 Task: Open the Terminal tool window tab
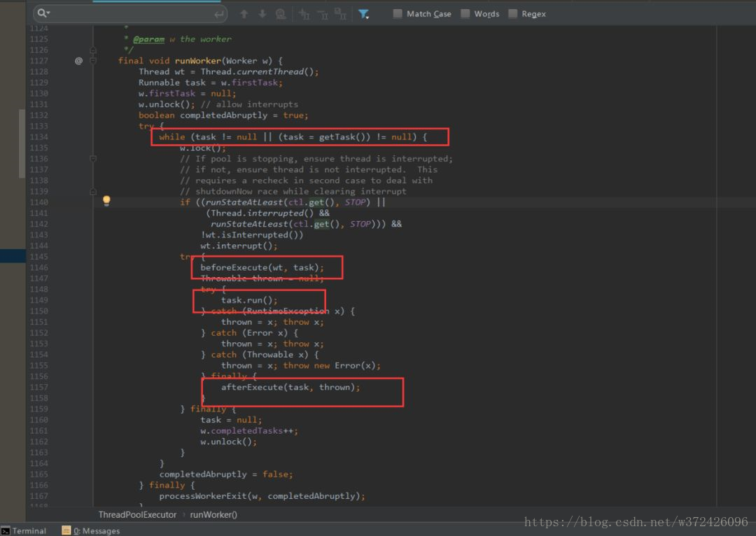coord(24,530)
